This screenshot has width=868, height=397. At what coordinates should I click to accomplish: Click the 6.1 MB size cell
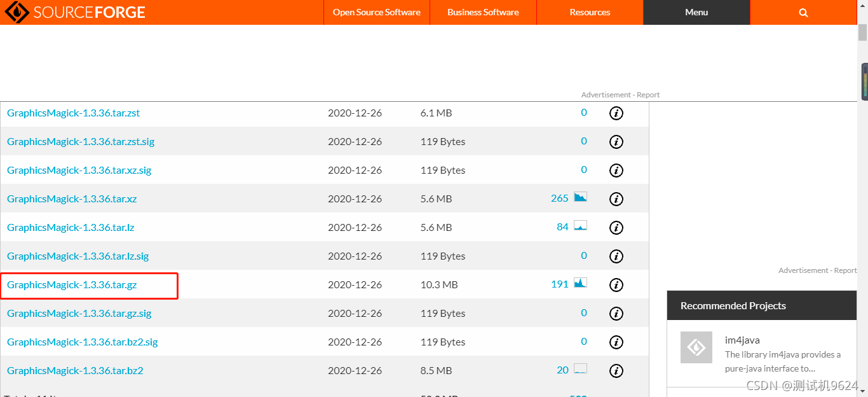pos(437,113)
